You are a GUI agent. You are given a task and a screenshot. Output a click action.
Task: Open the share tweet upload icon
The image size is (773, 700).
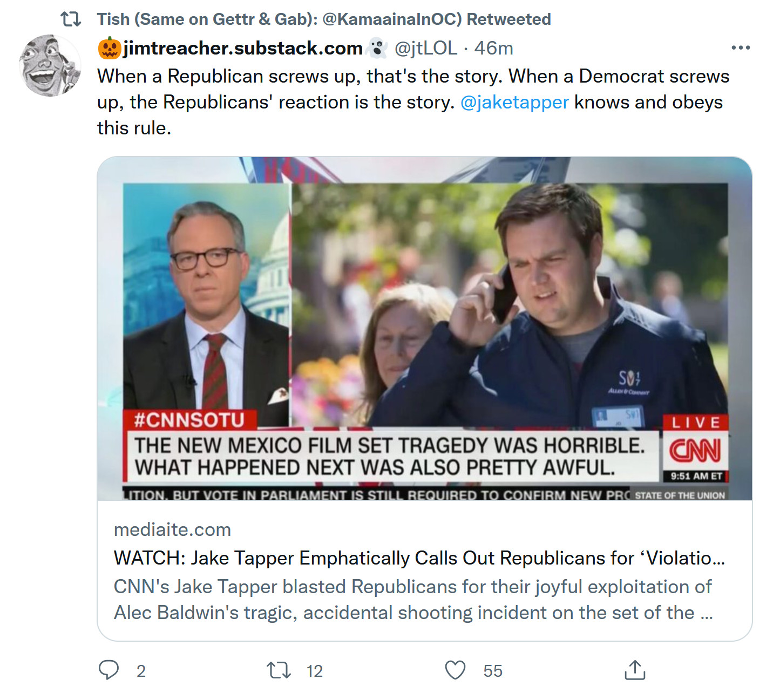[634, 670]
